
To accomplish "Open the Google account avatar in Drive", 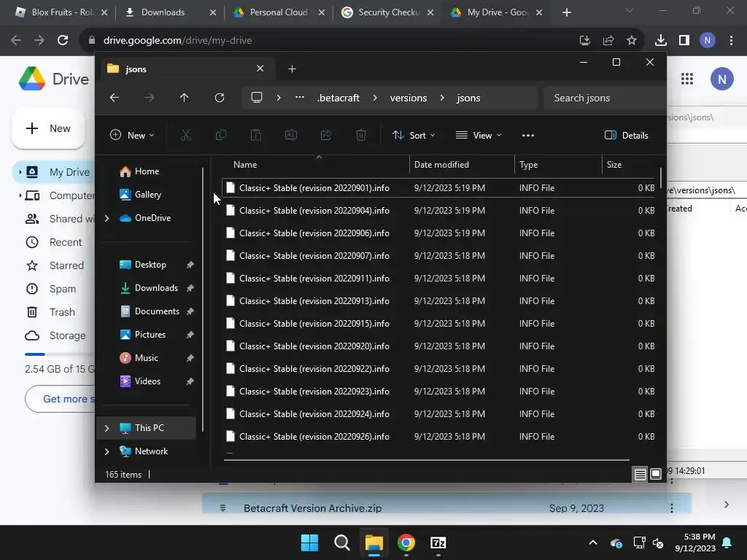I will click(721, 79).
